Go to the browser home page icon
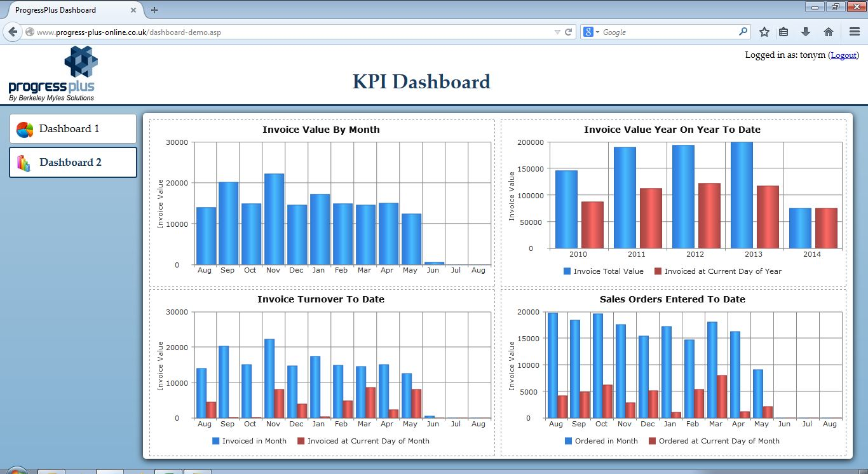The image size is (868, 474). [828, 32]
